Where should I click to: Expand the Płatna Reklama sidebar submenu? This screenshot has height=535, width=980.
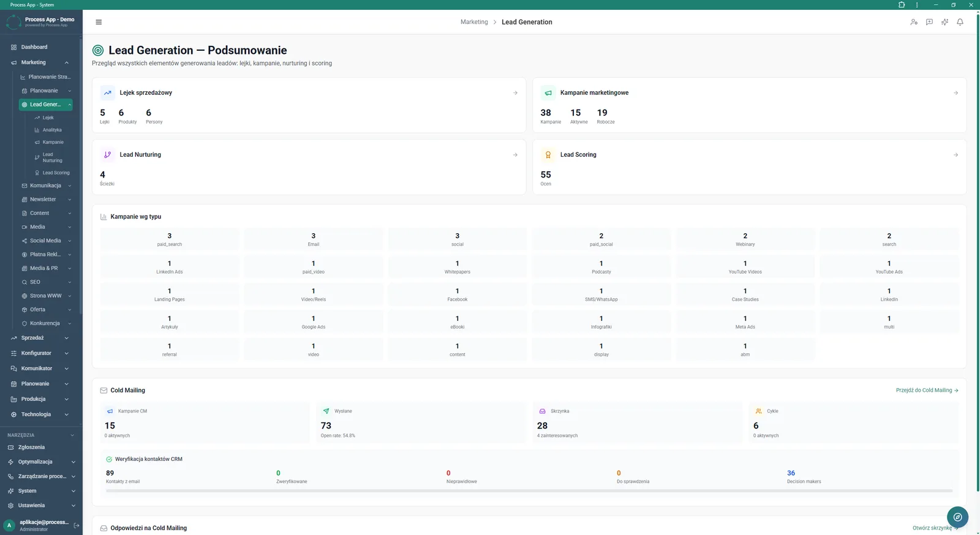pyautogui.click(x=69, y=255)
